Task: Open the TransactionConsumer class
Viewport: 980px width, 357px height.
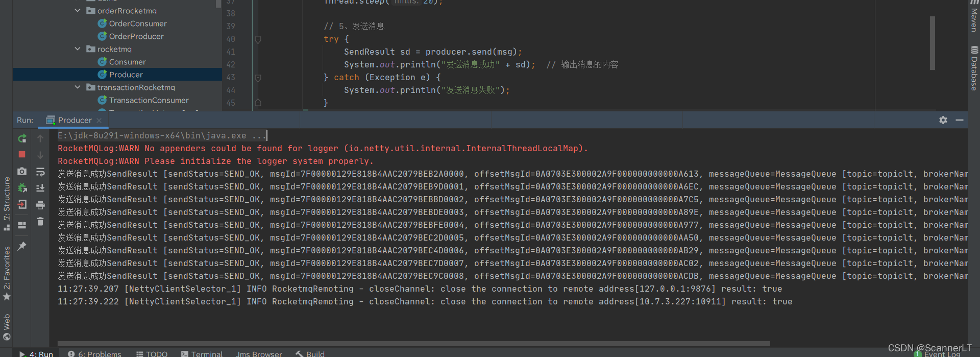Action: tap(149, 100)
